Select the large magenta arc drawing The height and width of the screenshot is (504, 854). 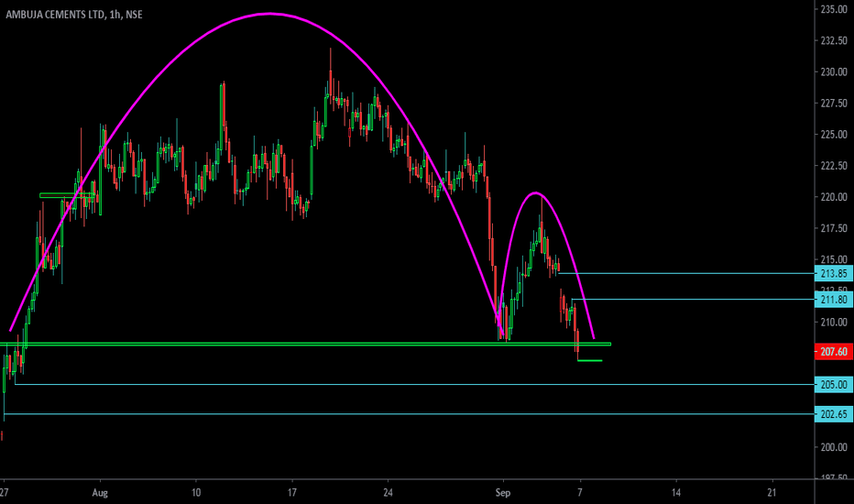point(269,14)
